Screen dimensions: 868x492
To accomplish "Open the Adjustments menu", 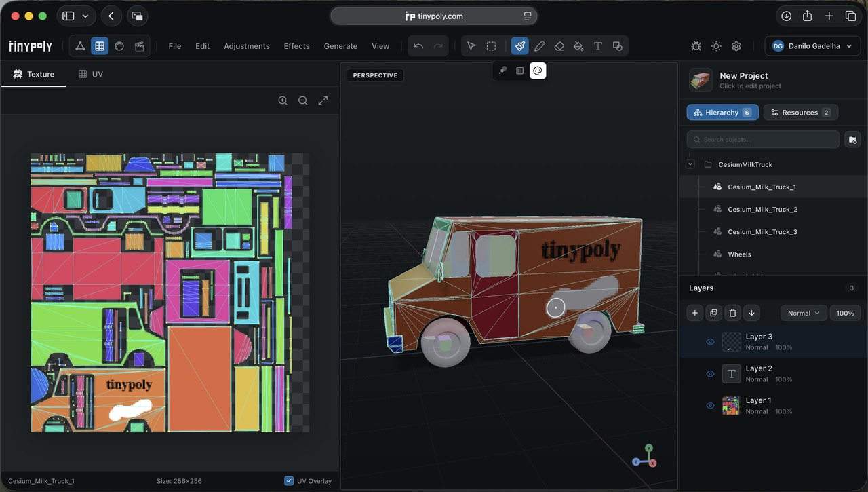I will [x=247, y=46].
